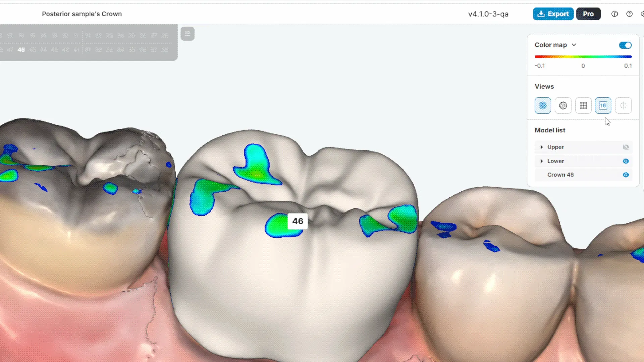Click the color map gradient bar
The width and height of the screenshot is (644, 362).
[x=583, y=57]
